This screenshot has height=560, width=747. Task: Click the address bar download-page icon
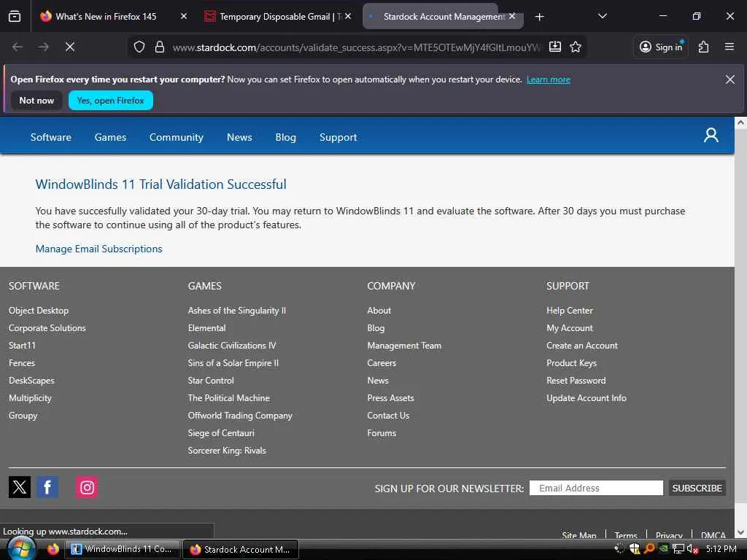click(555, 47)
